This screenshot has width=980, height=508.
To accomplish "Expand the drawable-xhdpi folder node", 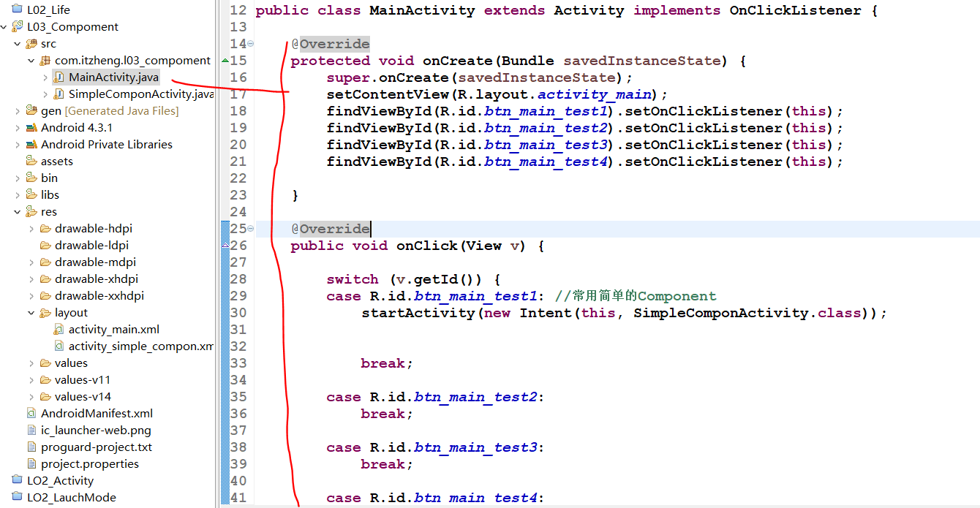I will (x=31, y=278).
